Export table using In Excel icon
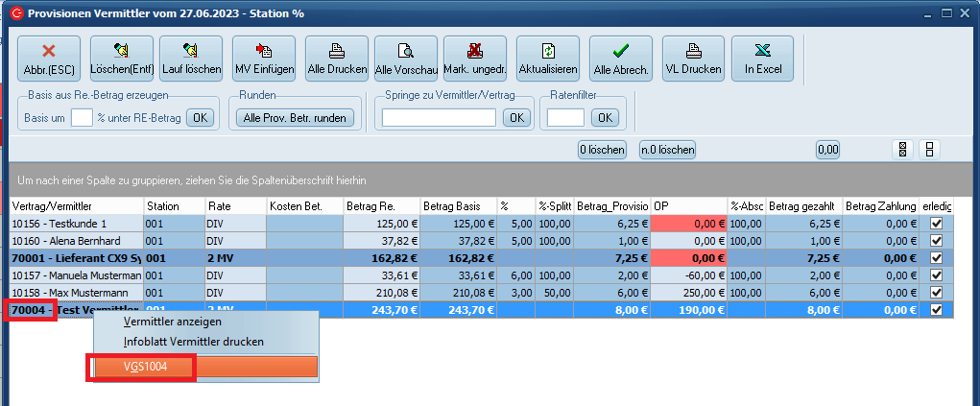The height and width of the screenshot is (406, 980). [x=762, y=60]
